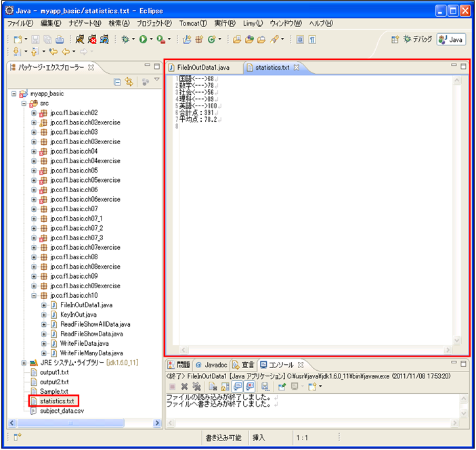
Task: Expand the jp.co.f1.basic.ch02 package
Action: coord(34,113)
